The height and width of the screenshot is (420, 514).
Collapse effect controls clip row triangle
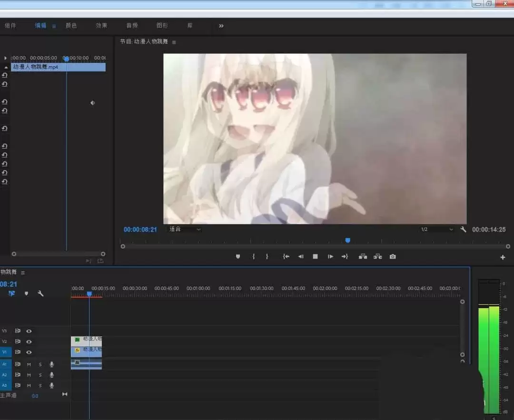click(x=6, y=67)
